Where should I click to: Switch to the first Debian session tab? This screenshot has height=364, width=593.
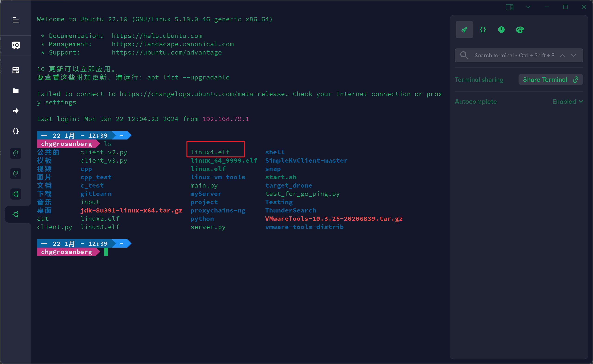16,153
